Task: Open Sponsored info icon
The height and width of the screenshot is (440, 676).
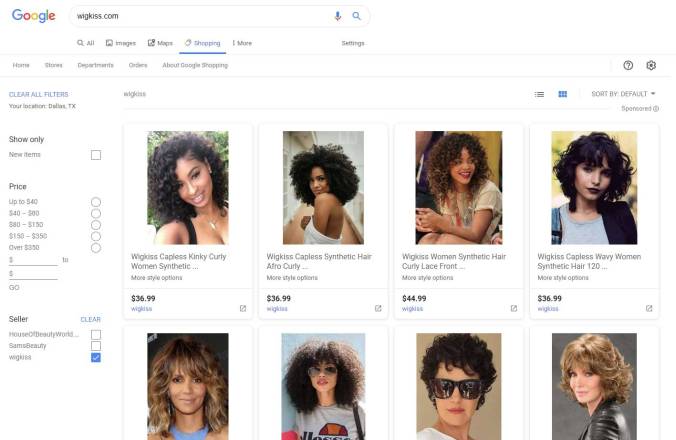Action: pos(656,109)
